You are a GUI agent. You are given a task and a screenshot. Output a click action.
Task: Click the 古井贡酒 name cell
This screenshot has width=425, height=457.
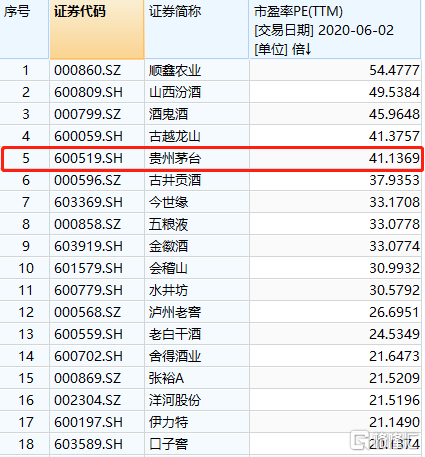(x=197, y=180)
